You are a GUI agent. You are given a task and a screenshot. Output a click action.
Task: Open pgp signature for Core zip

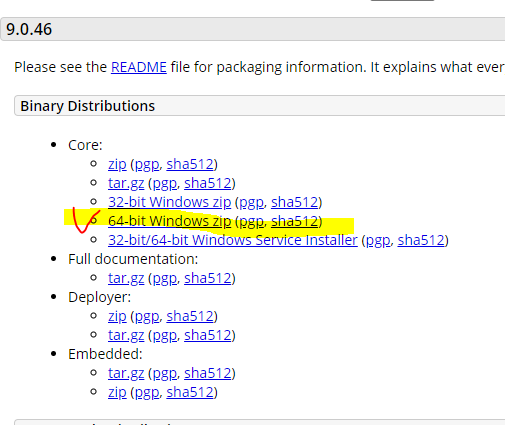pos(147,165)
